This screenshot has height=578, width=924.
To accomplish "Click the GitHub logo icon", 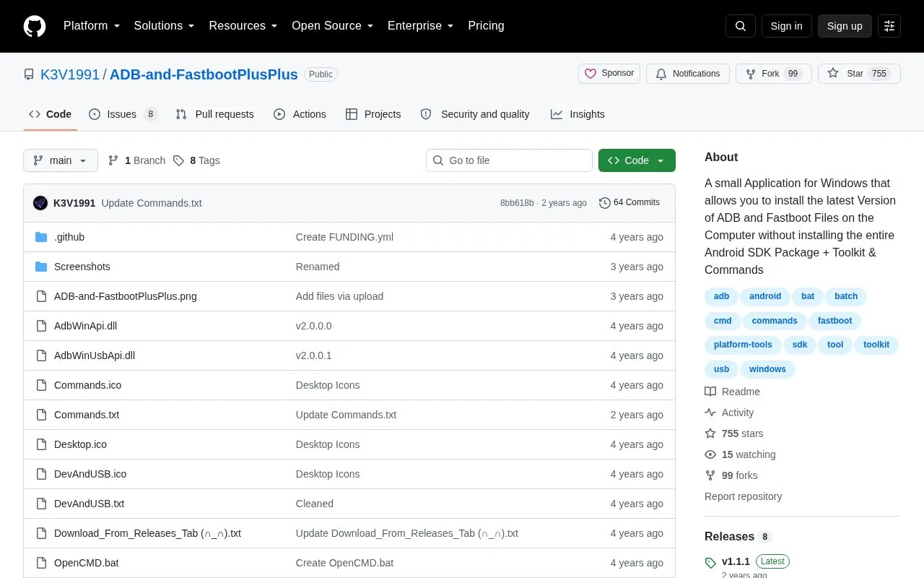I will 35,26.
